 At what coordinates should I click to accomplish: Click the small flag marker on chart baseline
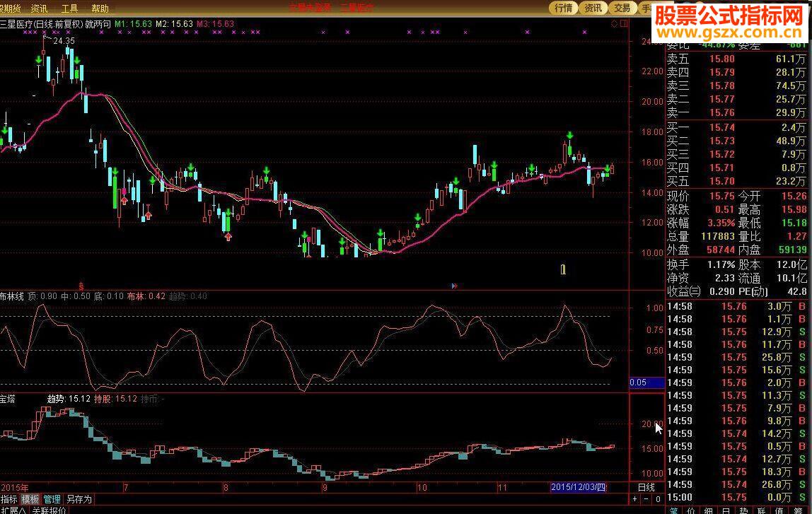[x=453, y=286]
